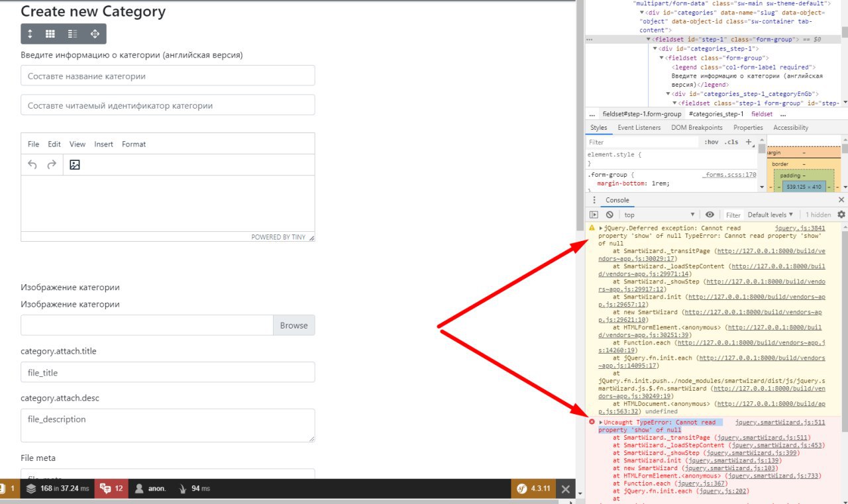This screenshot has width=848, height=504.
Task: Open the translation panel showing 12
Action: tap(111, 489)
